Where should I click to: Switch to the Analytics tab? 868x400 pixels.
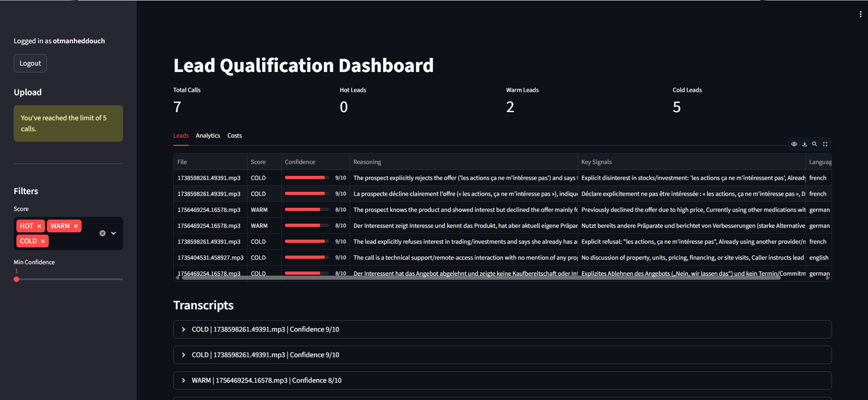tap(208, 136)
